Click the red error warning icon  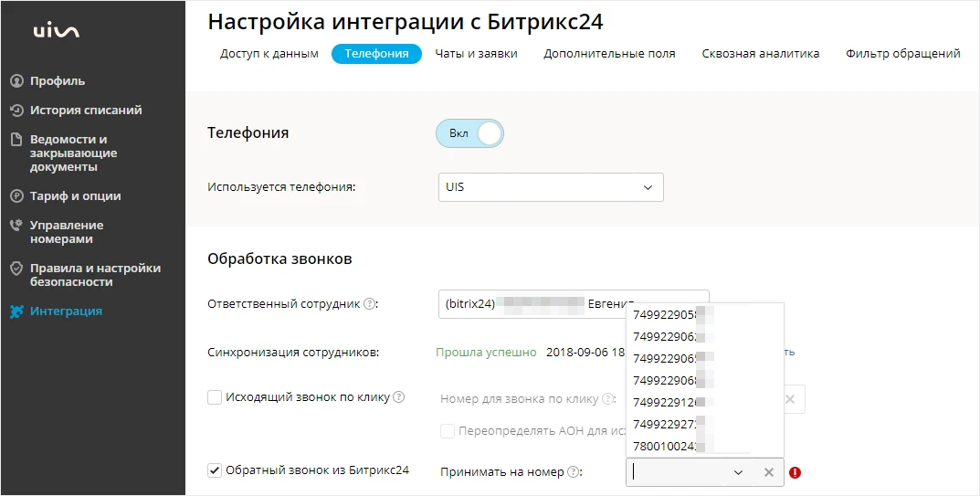pyautogui.click(x=795, y=472)
